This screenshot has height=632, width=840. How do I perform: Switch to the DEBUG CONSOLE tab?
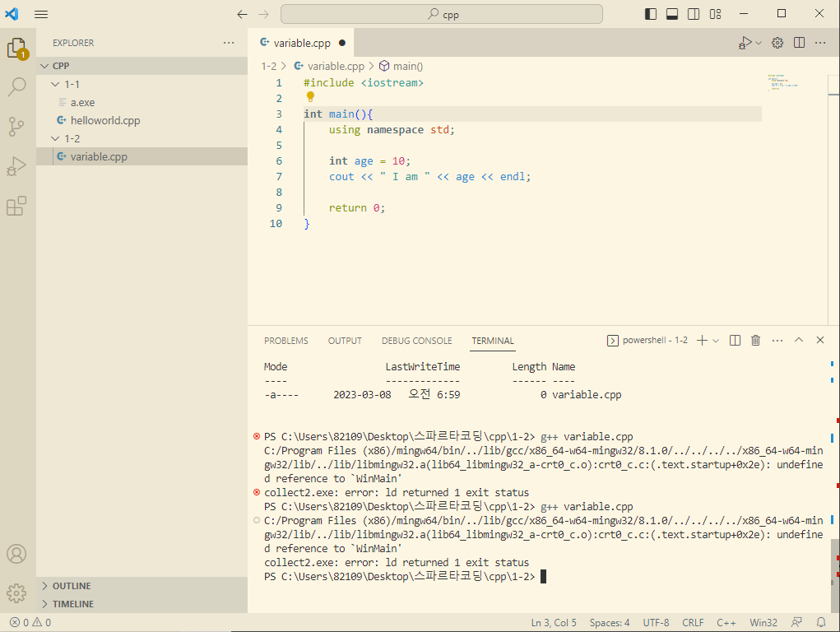point(417,341)
